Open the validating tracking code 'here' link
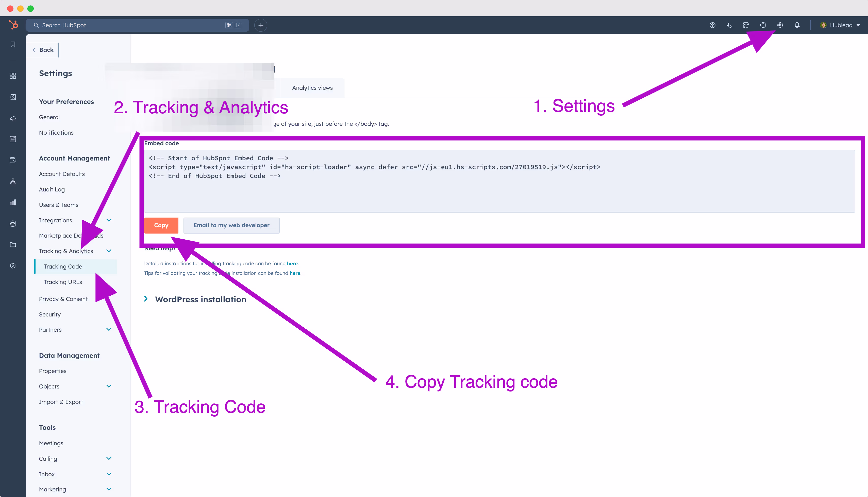Image resolution: width=868 pixels, height=497 pixels. pyautogui.click(x=295, y=273)
